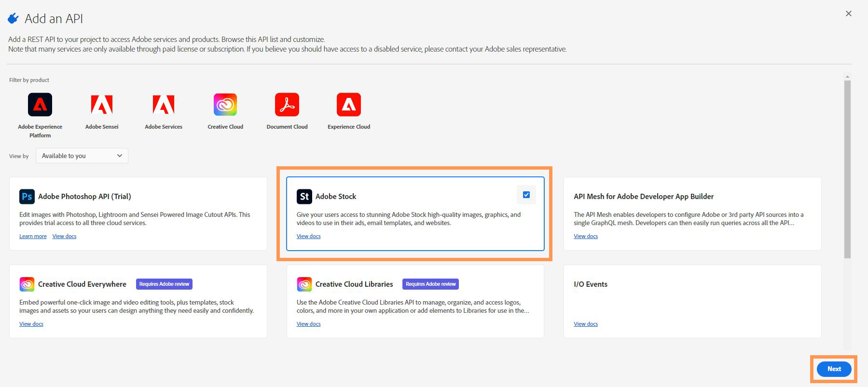Uncheck the Adobe Stock checkbox
Screen dimensions: 868x387
[x=526, y=195]
